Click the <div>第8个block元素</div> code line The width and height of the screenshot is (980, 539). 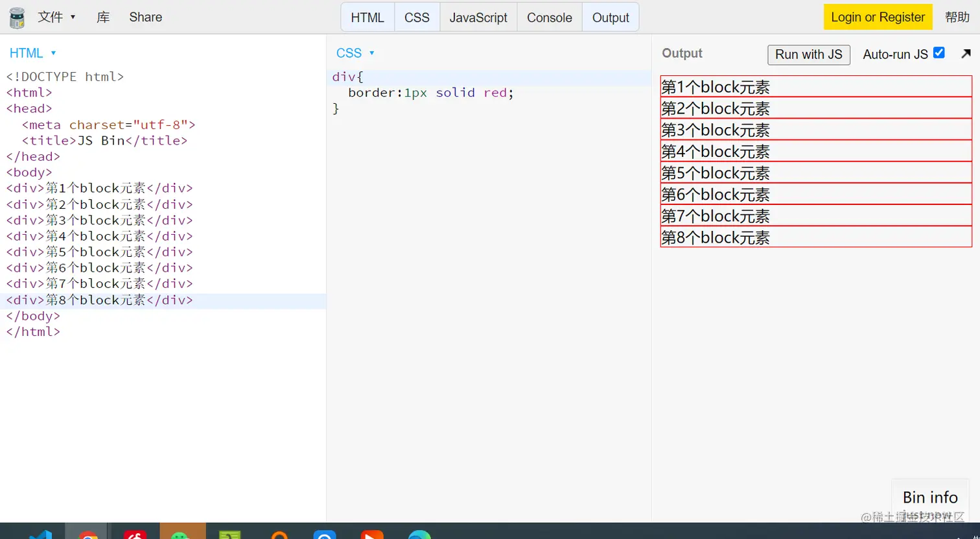click(x=100, y=300)
